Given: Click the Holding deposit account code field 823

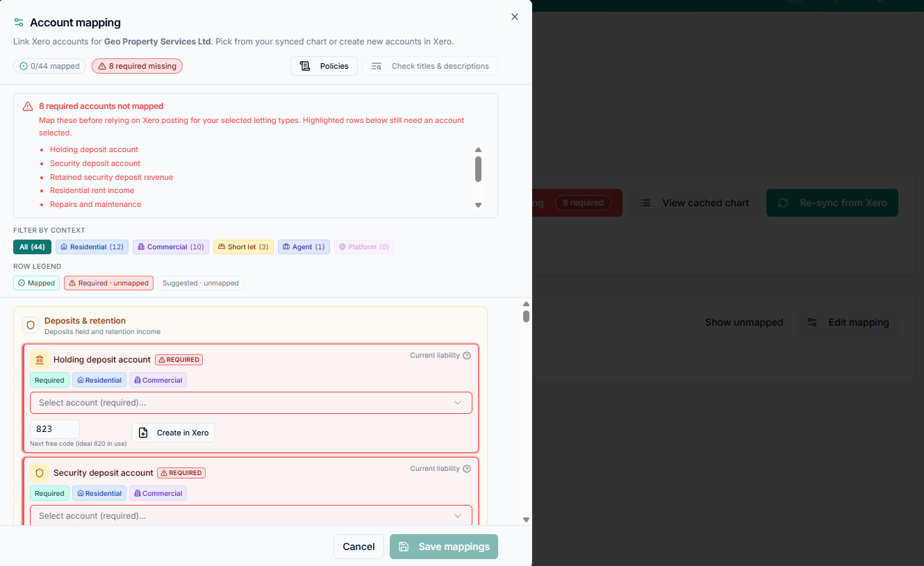Looking at the screenshot, I should 55,429.
